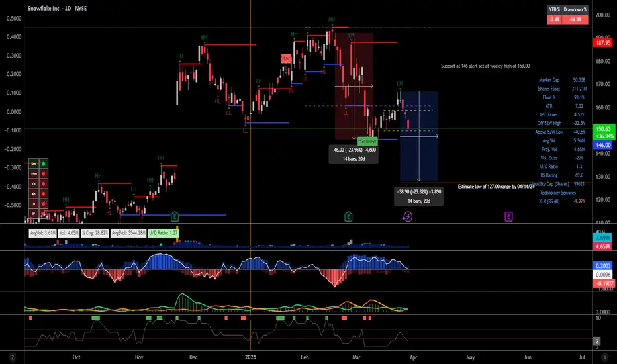Click the red -0.1907 oscillator value label
Image resolution: width=617 pixels, height=364 pixels.
[603, 283]
